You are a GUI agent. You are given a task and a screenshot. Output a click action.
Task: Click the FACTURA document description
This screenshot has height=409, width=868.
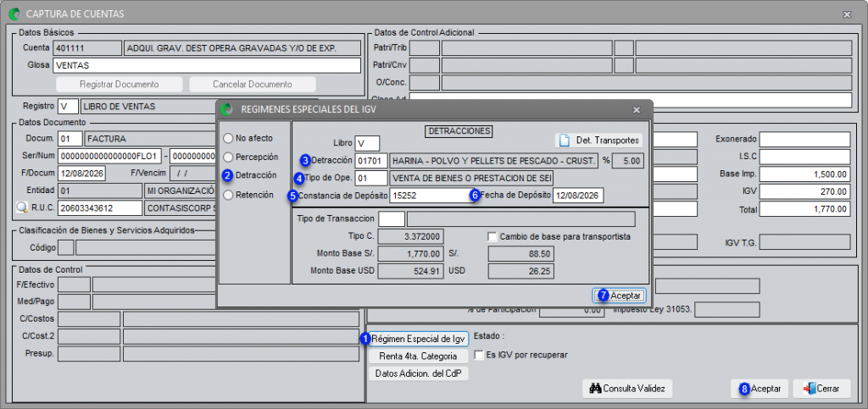pos(150,138)
